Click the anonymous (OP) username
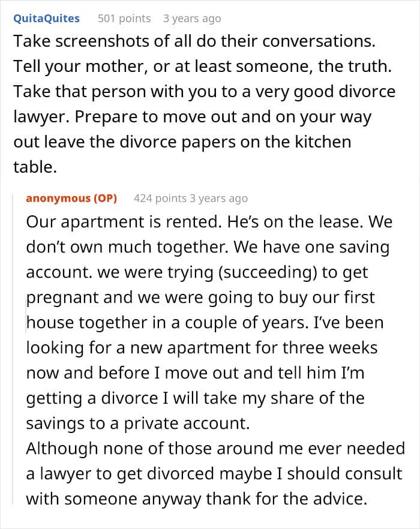Image resolution: width=420 pixels, height=529 pixels. [71, 198]
